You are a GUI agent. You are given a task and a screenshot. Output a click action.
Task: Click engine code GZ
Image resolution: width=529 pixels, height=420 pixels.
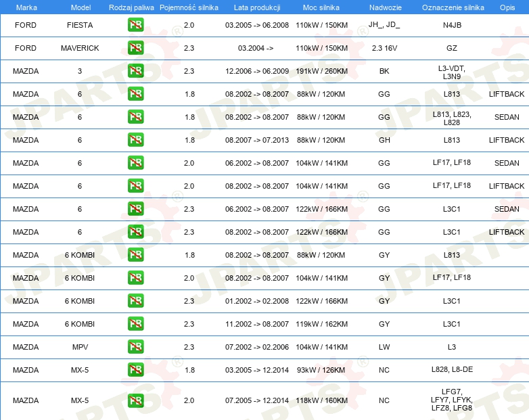[x=452, y=48]
